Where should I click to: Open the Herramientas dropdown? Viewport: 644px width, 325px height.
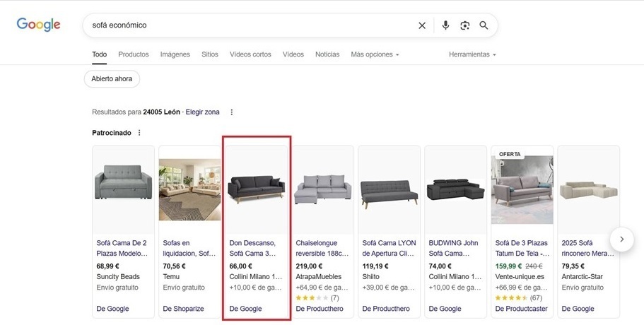pyautogui.click(x=472, y=54)
